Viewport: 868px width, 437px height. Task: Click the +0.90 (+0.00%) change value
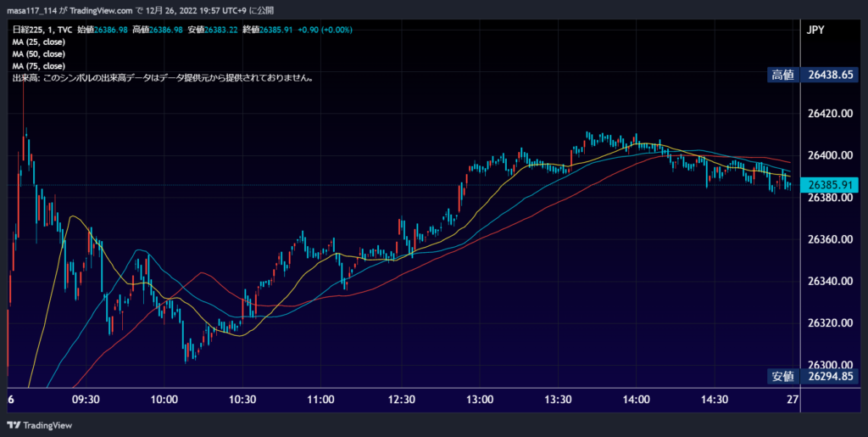325,30
